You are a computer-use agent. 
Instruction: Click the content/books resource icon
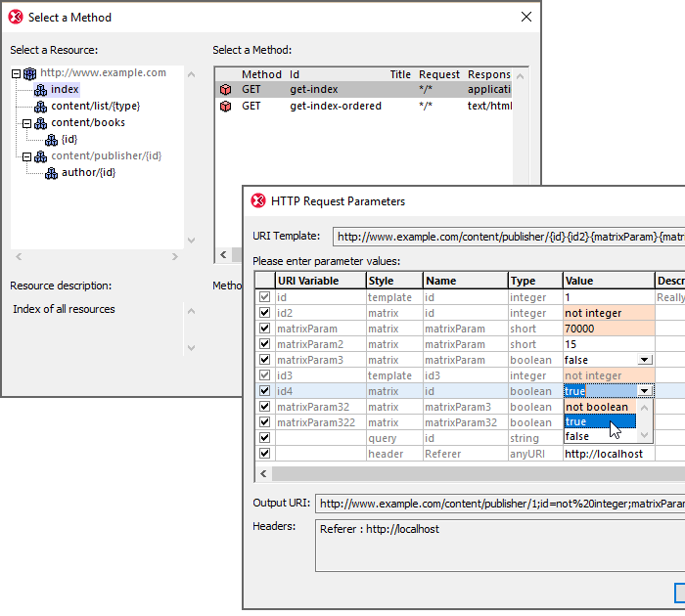(x=40, y=123)
